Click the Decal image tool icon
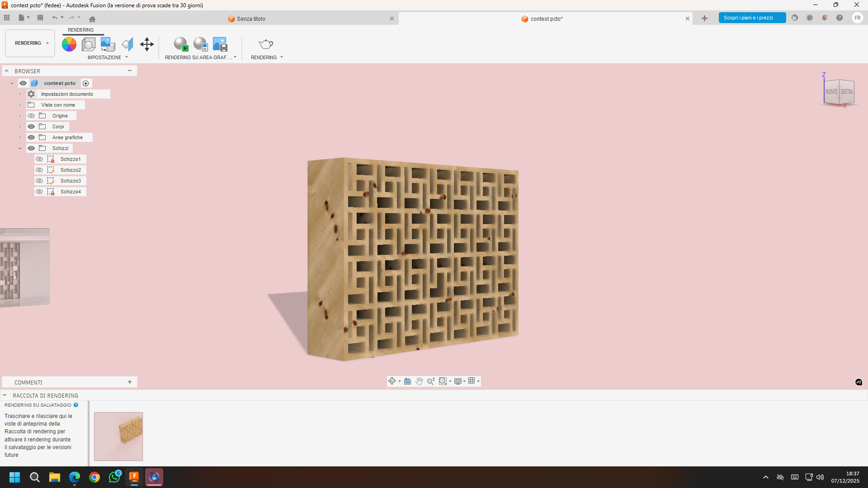The image size is (868, 488). 108,44
